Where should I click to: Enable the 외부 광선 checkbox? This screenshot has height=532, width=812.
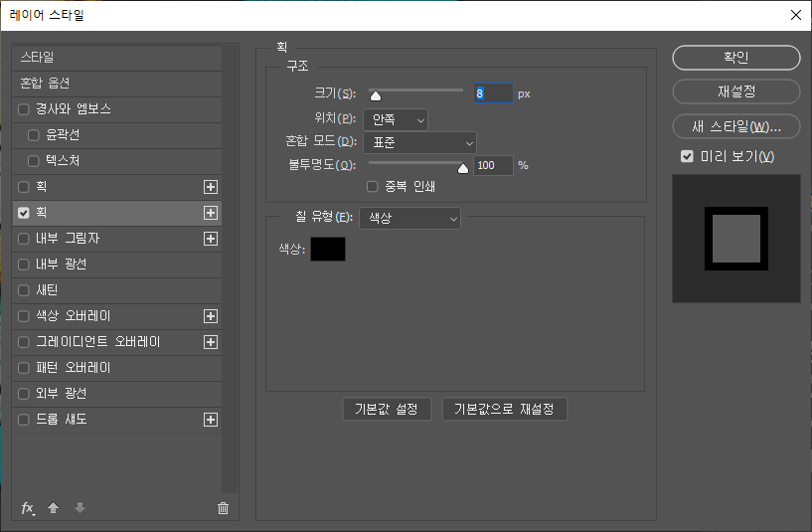[23, 394]
